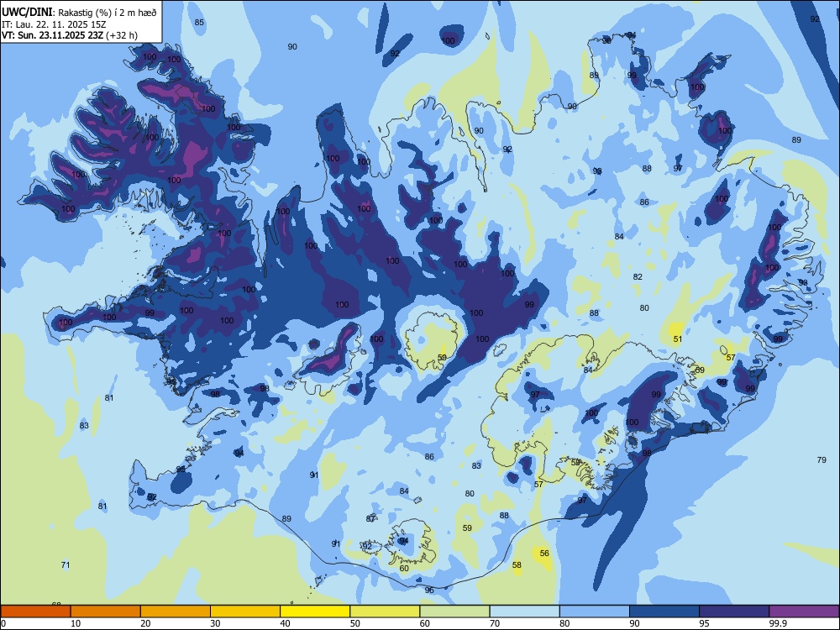Click the legend scale label '60'

pos(425,623)
